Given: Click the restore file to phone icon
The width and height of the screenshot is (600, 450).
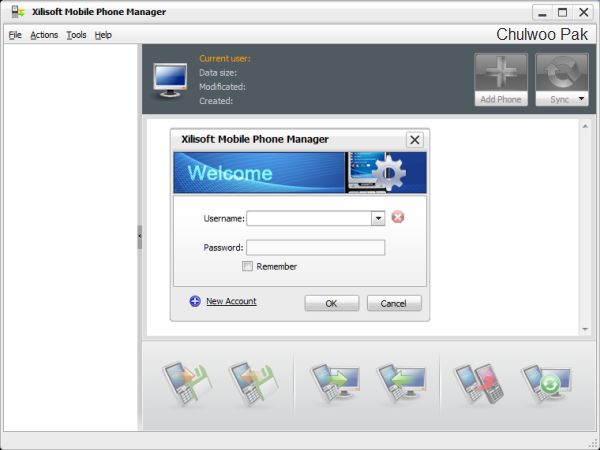Looking at the screenshot, I should [253, 383].
